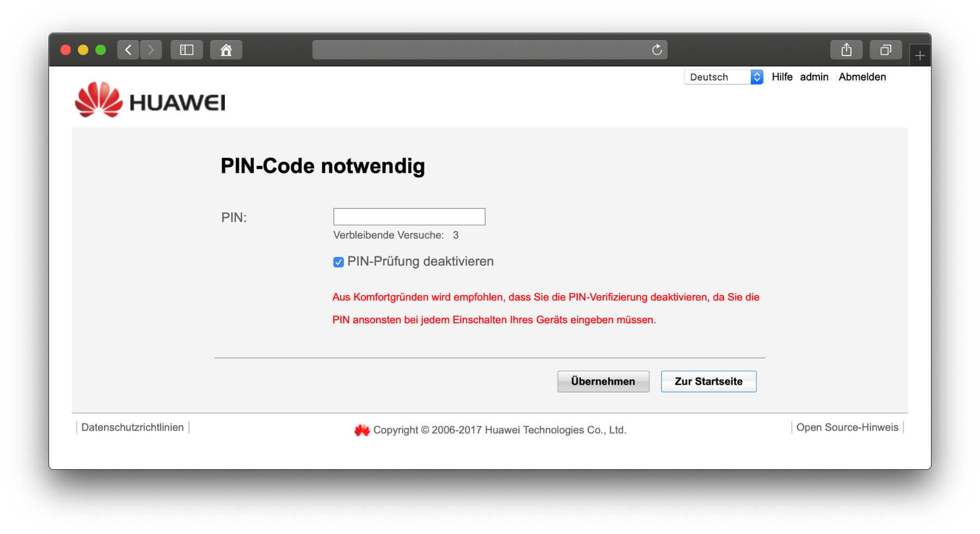Maximize the window with the green button
The width and height of the screenshot is (980, 534).
coord(101,50)
